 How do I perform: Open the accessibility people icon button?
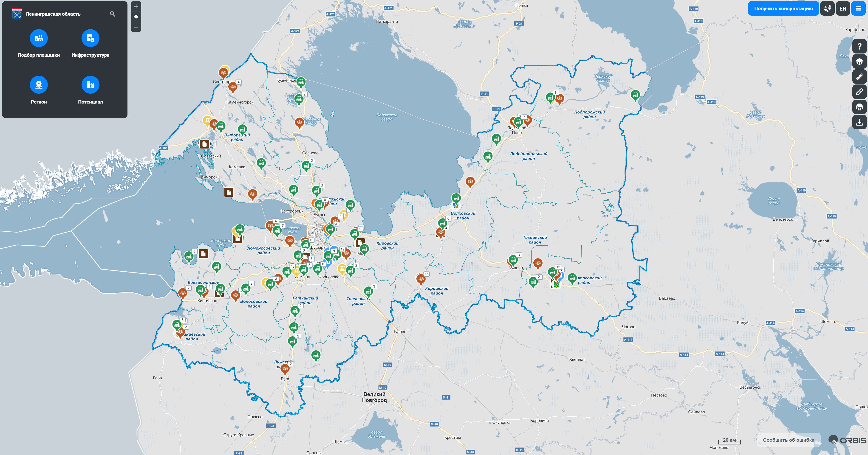[827, 8]
